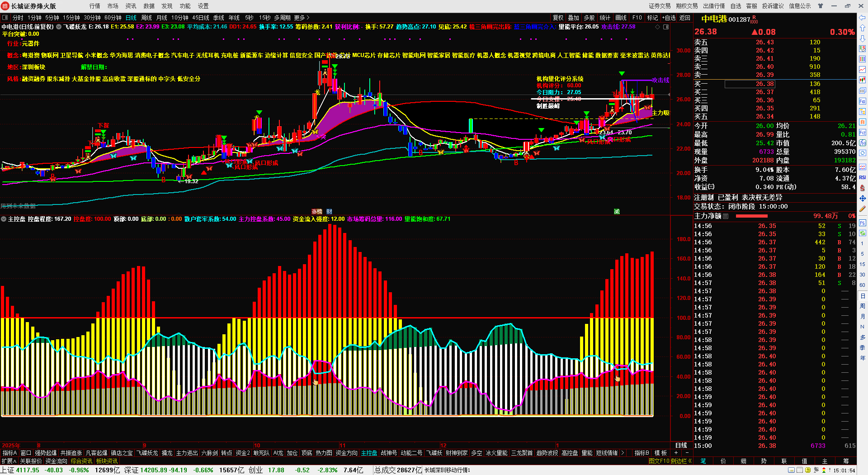The width and height of the screenshot is (868, 475).
Task: Click the F12 trading icon in sidebar
Action: coord(863,133)
